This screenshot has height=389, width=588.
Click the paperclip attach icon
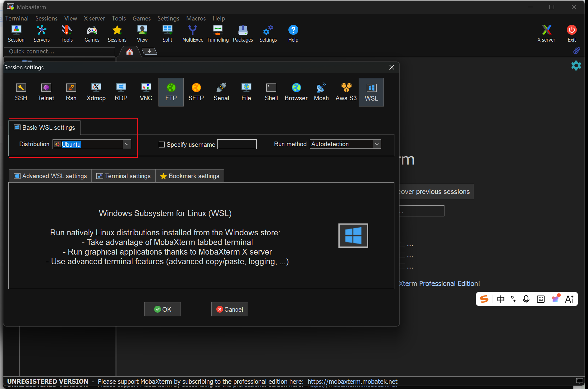(x=577, y=51)
